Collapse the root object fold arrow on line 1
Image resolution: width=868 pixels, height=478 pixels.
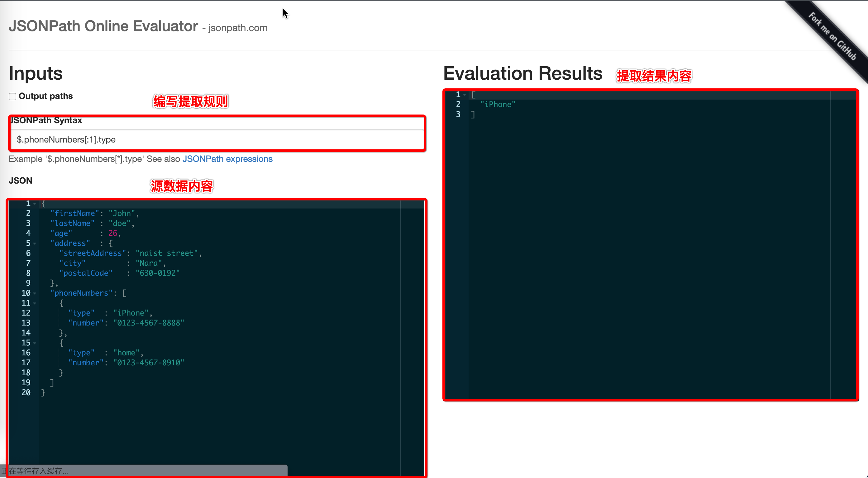click(35, 204)
